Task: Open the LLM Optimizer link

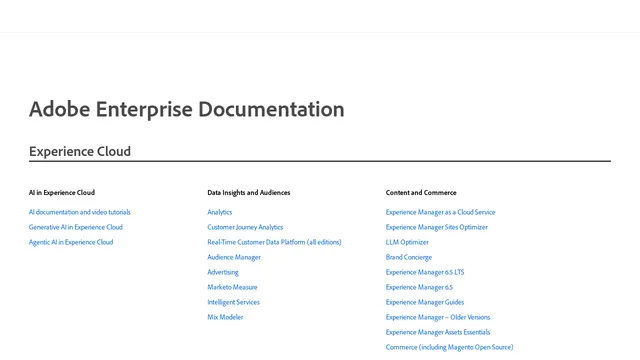Action: coord(407,242)
